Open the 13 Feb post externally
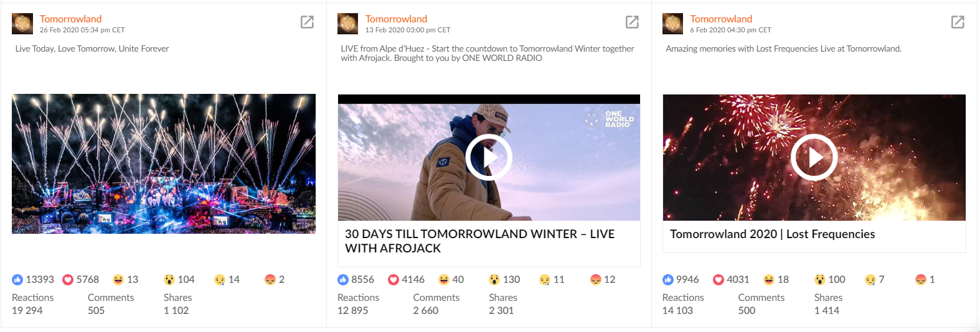The width and height of the screenshot is (980, 332). [632, 22]
